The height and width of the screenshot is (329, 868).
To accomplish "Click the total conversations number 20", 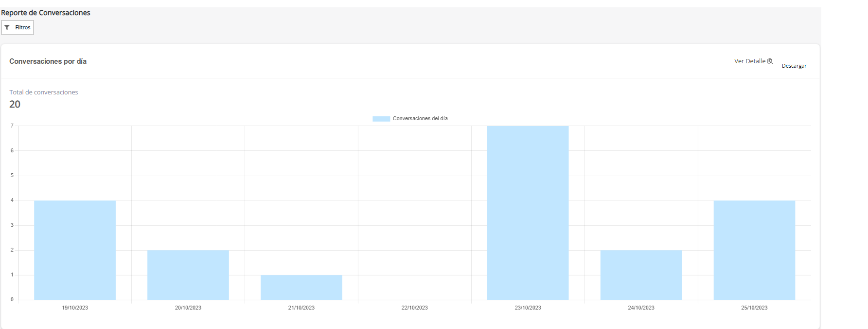I will point(15,105).
